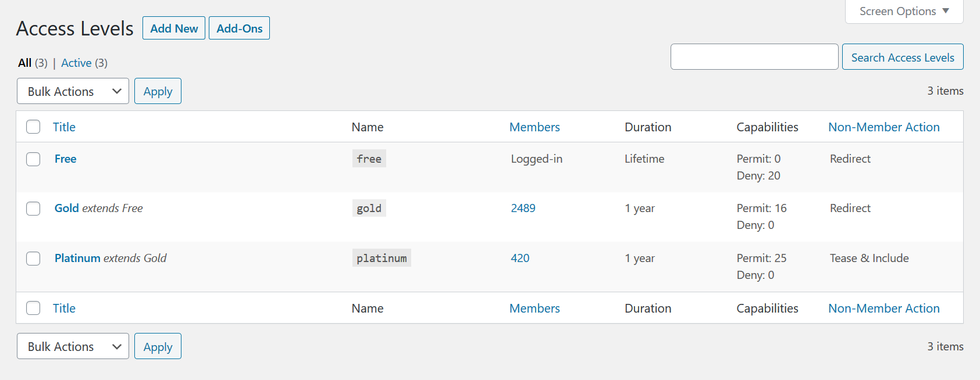The height and width of the screenshot is (380, 980).
Task: View the 420 Platinum members
Action: click(520, 258)
